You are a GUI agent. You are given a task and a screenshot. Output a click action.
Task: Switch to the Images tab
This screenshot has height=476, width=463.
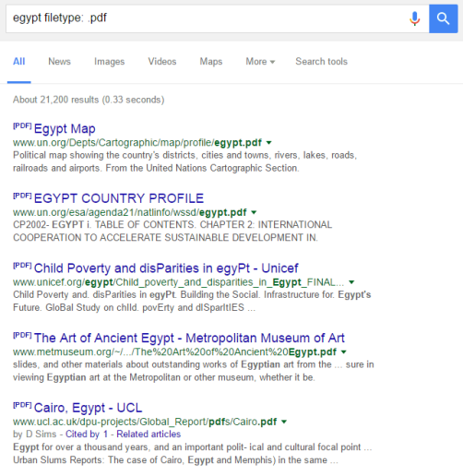pos(109,62)
